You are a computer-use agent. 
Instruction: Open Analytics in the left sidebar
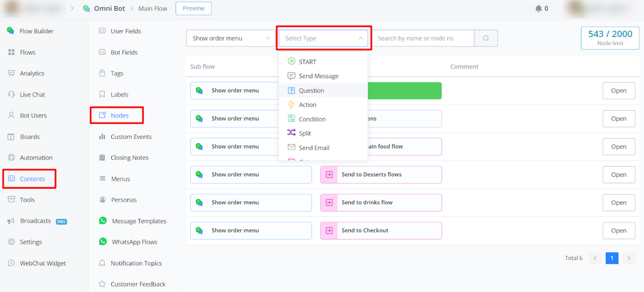click(x=32, y=73)
